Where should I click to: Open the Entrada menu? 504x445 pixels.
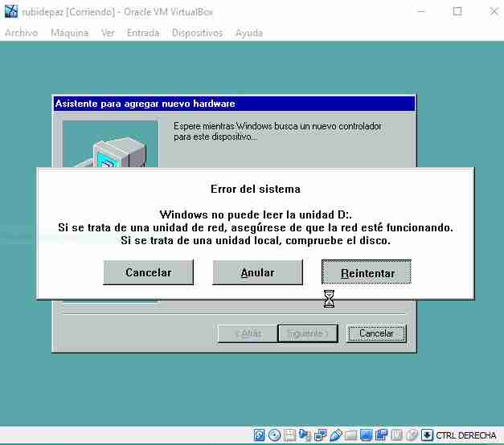[143, 33]
